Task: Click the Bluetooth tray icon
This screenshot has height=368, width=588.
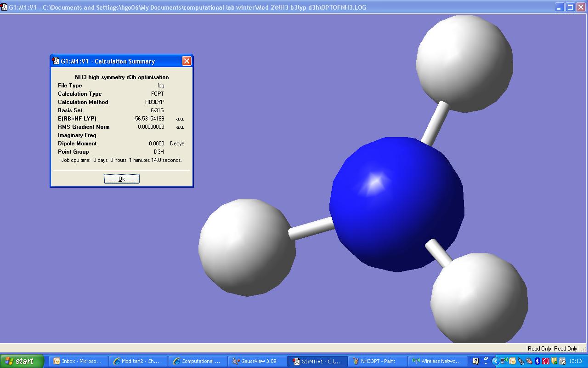Action: tap(537, 361)
